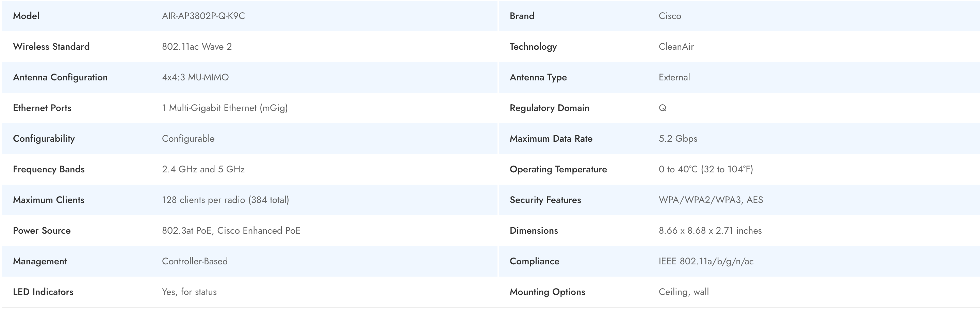Click 802.3at PoE power source value
980x310 pixels.
coord(231,230)
